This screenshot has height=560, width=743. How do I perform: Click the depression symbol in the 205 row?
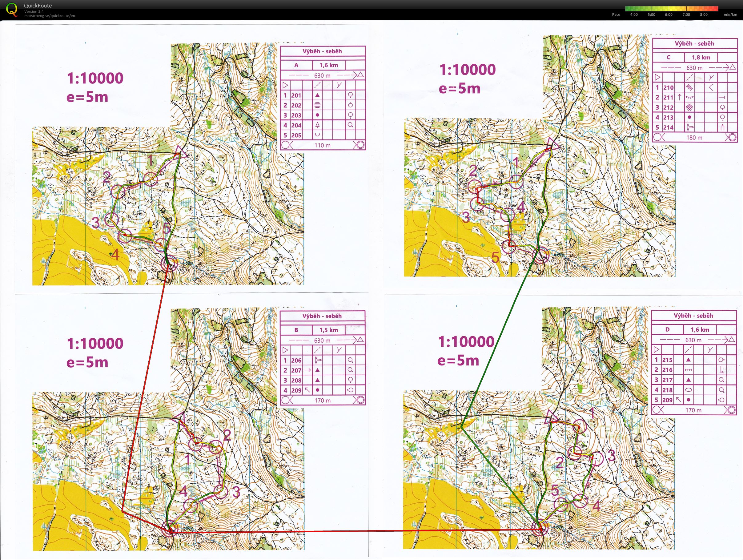coord(317,135)
